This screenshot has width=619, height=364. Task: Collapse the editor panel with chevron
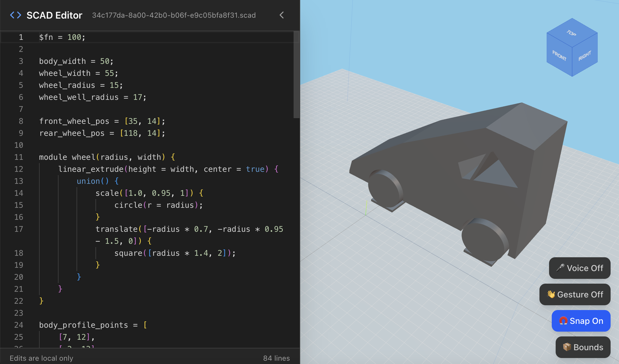point(282,15)
